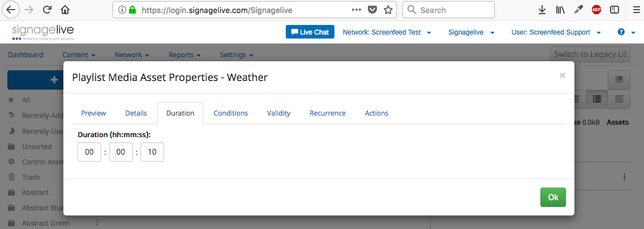Select the Validity tab
The height and width of the screenshot is (229, 644).
point(278,113)
